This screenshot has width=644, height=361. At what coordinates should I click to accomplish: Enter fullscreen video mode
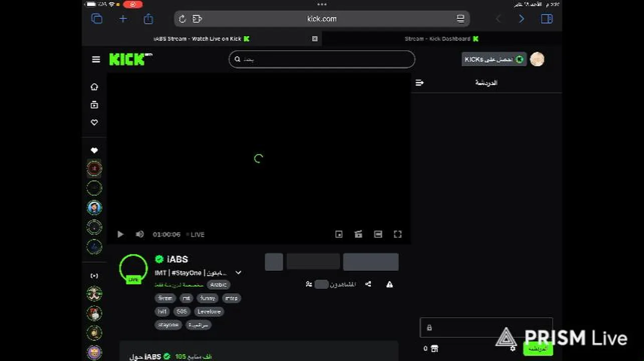pyautogui.click(x=398, y=234)
